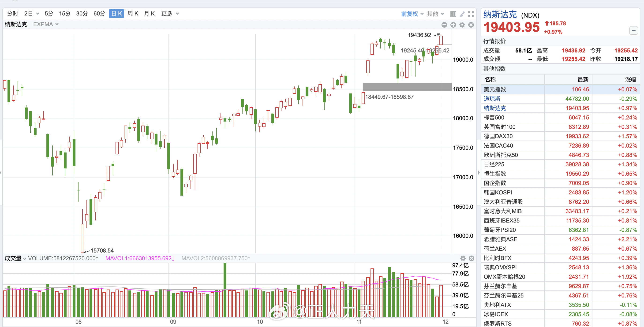Image resolution: width=644 pixels, height=327 pixels.
Task: Select the 荷兰AEX row
Action: click(560, 249)
